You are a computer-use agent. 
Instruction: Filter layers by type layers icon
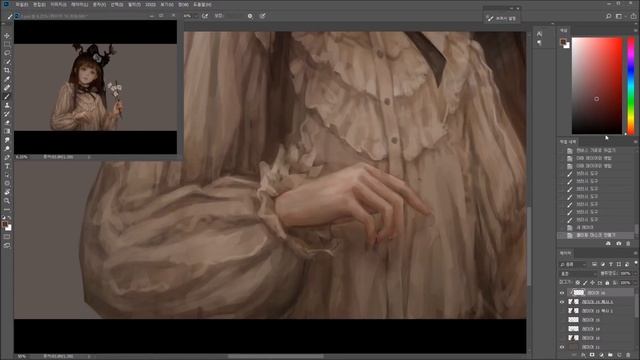point(611,264)
